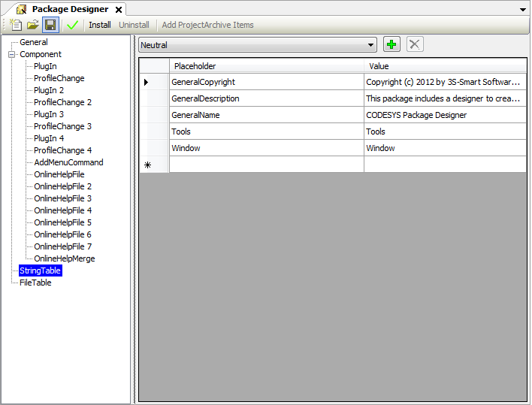Click the Open package folder icon
Screen dimensions: 532x405
coord(33,25)
